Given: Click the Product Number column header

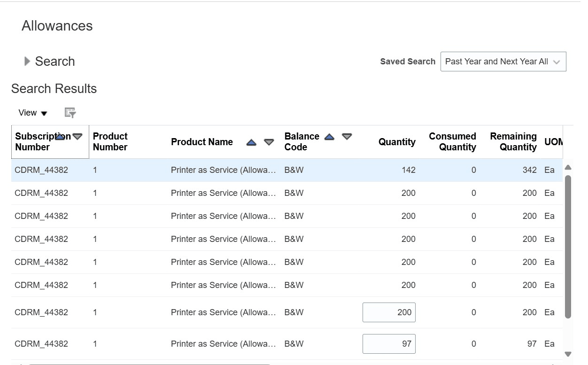Looking at the screenshot, I should click(x=110, y=142).
